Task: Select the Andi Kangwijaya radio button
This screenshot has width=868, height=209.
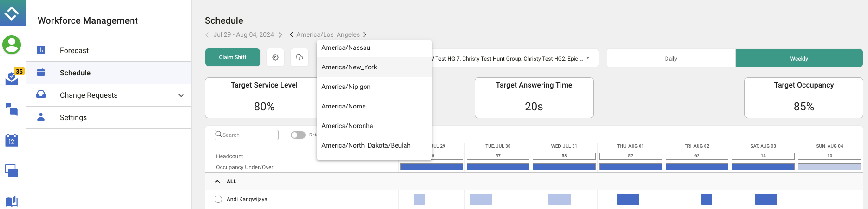Action: point(218,199)
